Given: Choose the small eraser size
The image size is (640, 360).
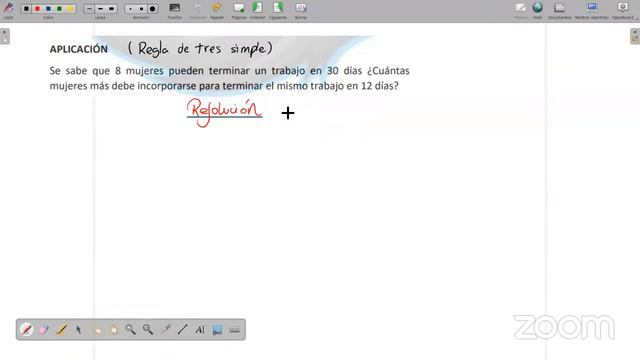Looking at the screenshot, I should [131, 9].
